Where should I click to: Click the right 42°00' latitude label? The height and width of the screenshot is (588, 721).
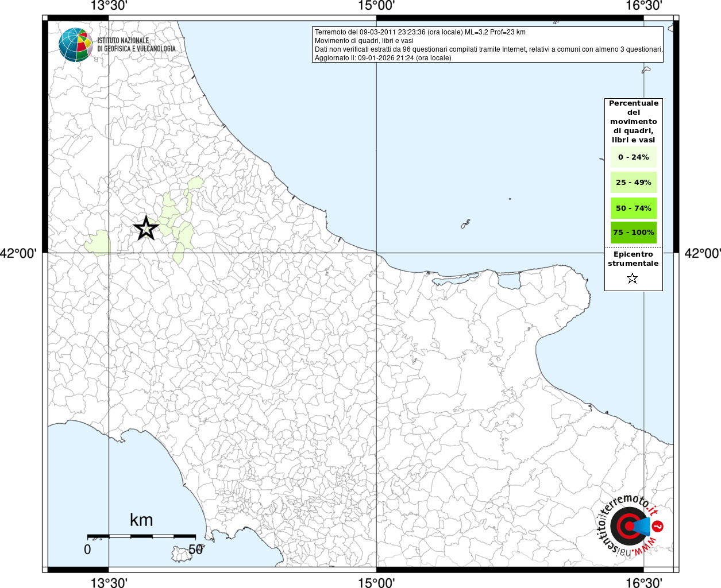click(702, 253)
